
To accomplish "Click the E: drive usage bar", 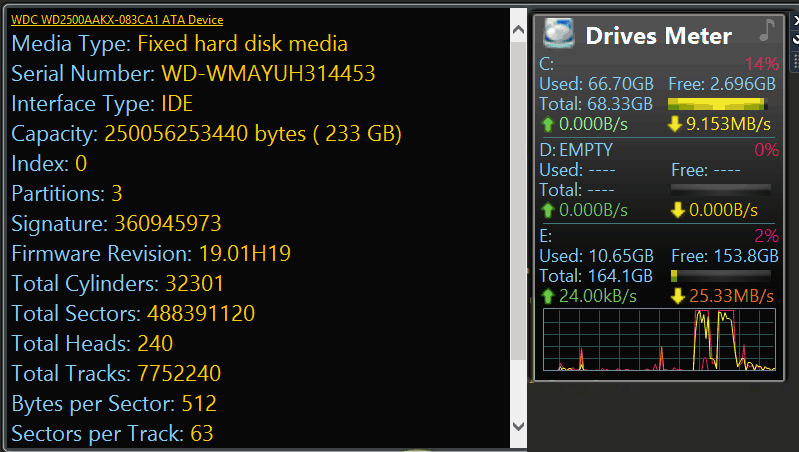I will tap(721, 276).
